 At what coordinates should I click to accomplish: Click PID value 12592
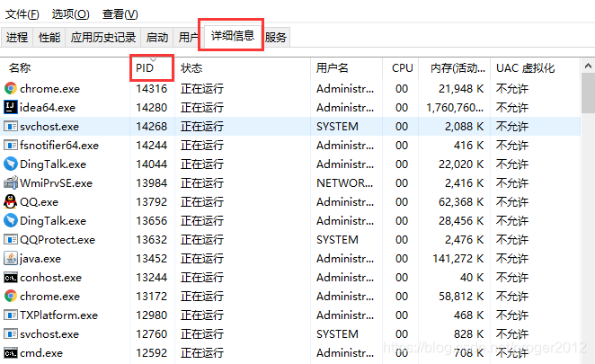(151, 353)
